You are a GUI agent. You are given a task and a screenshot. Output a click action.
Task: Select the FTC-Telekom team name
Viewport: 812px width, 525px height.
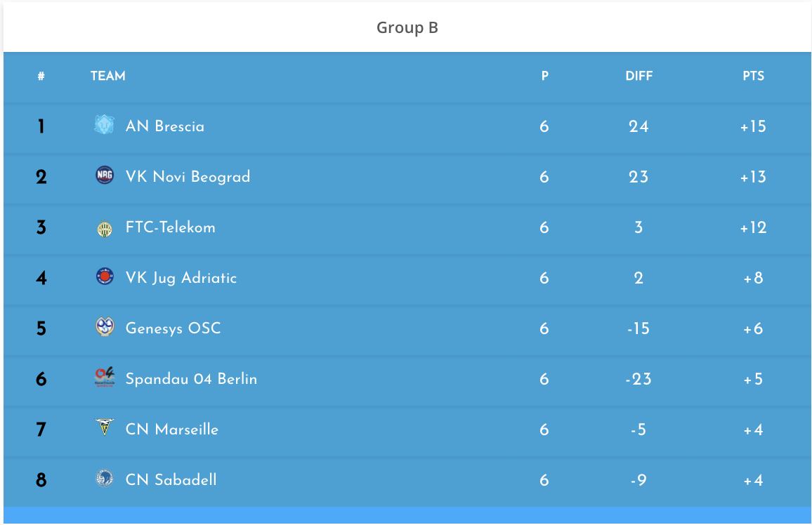170,227
